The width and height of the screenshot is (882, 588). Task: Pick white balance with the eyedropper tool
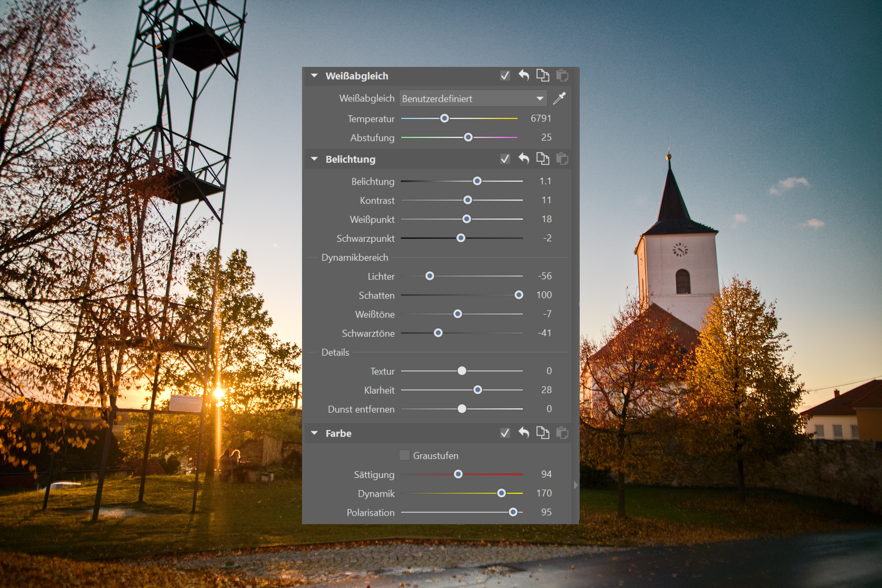tap(559, 98)
